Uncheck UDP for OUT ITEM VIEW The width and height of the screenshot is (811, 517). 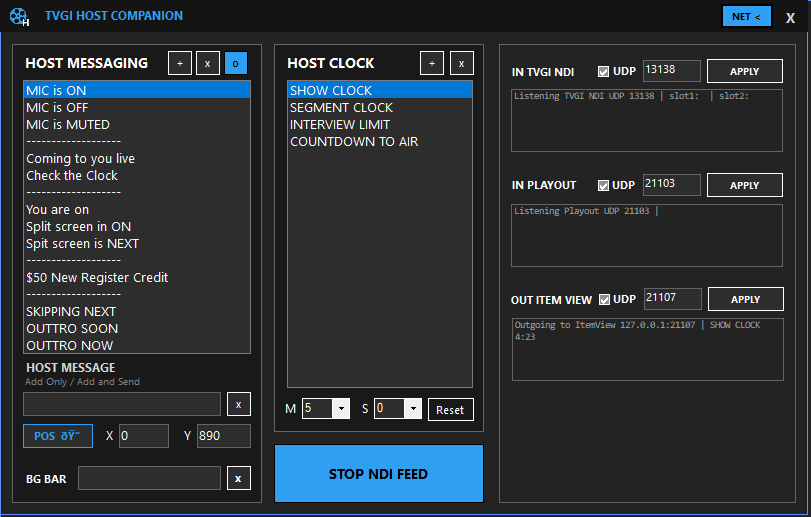604,299
